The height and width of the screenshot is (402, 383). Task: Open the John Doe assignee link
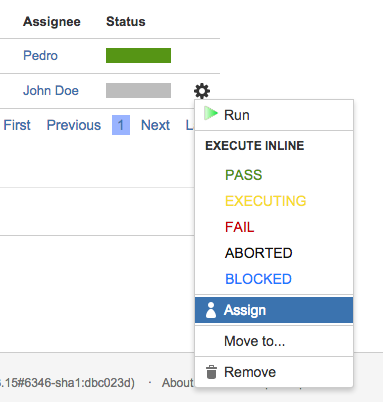pos(51,90)
